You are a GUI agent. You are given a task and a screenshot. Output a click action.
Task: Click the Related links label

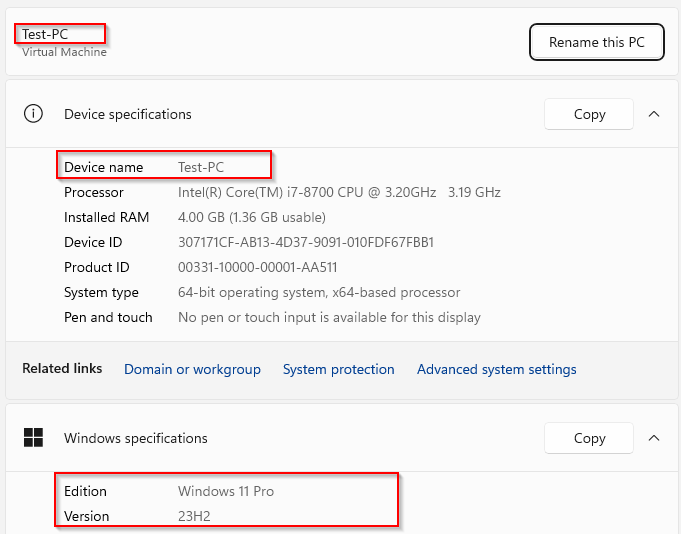coord(62,368)
